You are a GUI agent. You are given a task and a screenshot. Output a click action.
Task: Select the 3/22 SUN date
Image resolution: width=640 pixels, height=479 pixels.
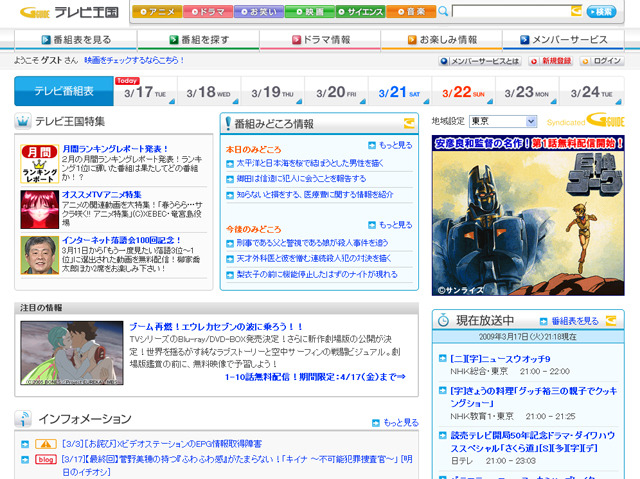pyautogui.click(x=463, y=92)
